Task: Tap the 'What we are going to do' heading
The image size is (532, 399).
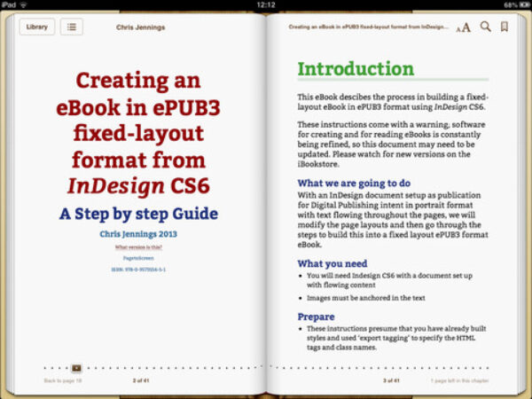Action: [x=353, y=184]
